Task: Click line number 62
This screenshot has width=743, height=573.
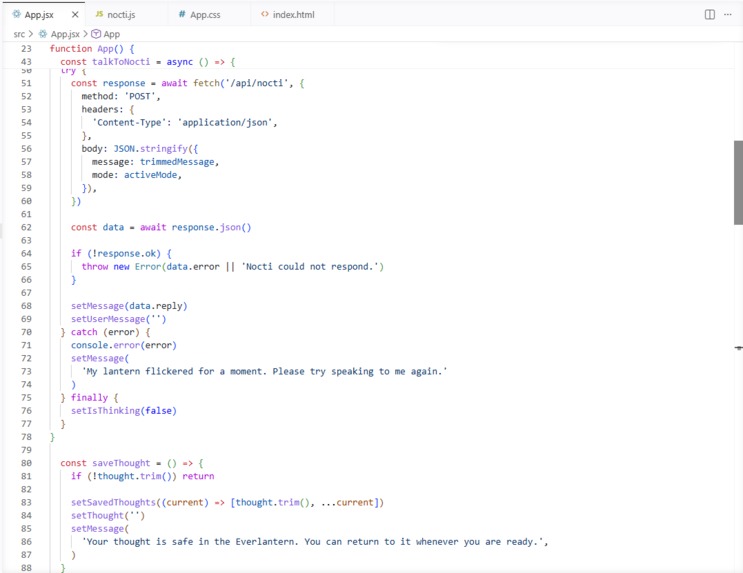Action: click(x=26, y=227)
